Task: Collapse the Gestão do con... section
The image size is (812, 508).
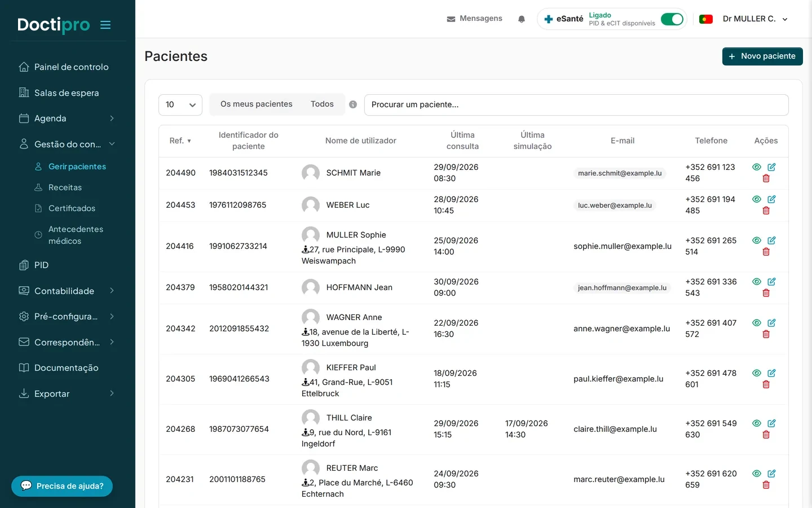Action: click(67, 144)
